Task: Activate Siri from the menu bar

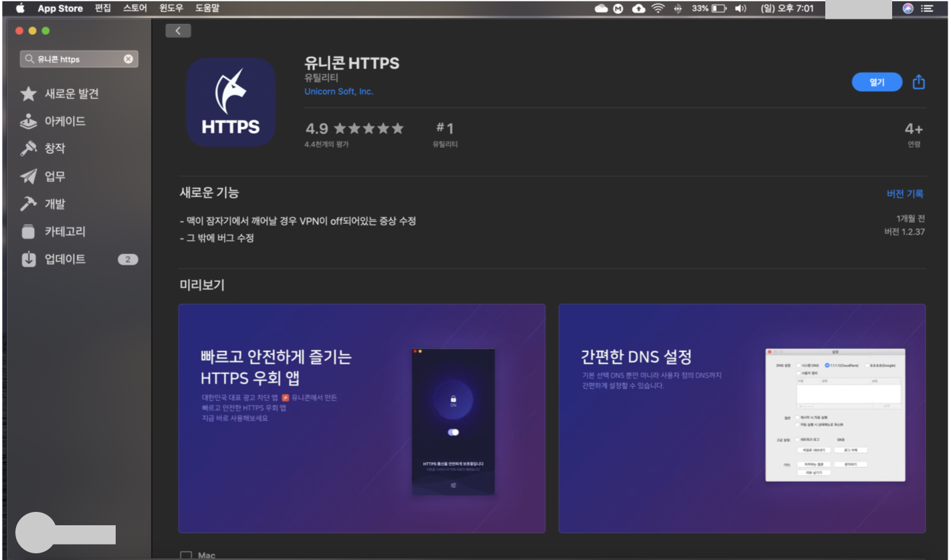Action: point(908,9)
